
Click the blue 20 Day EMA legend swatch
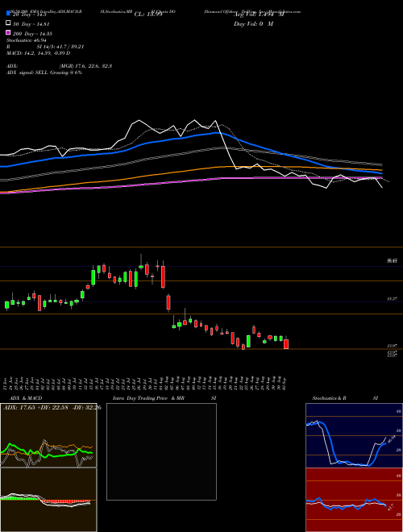[8, 13]
